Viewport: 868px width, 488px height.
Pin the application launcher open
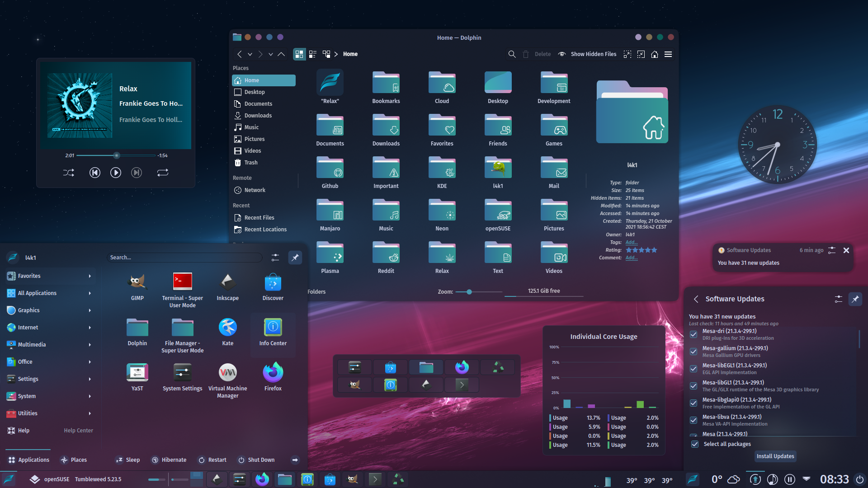[295, 258]
